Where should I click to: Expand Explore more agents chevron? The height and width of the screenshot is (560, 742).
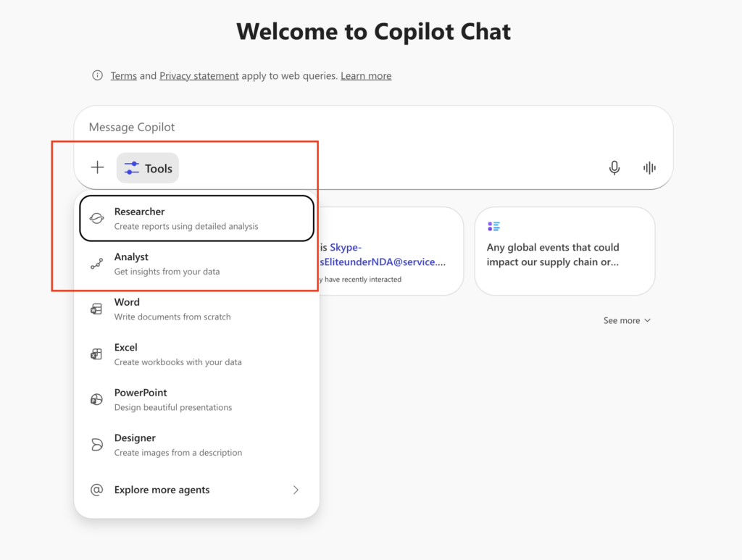click(x=296, y=490)
